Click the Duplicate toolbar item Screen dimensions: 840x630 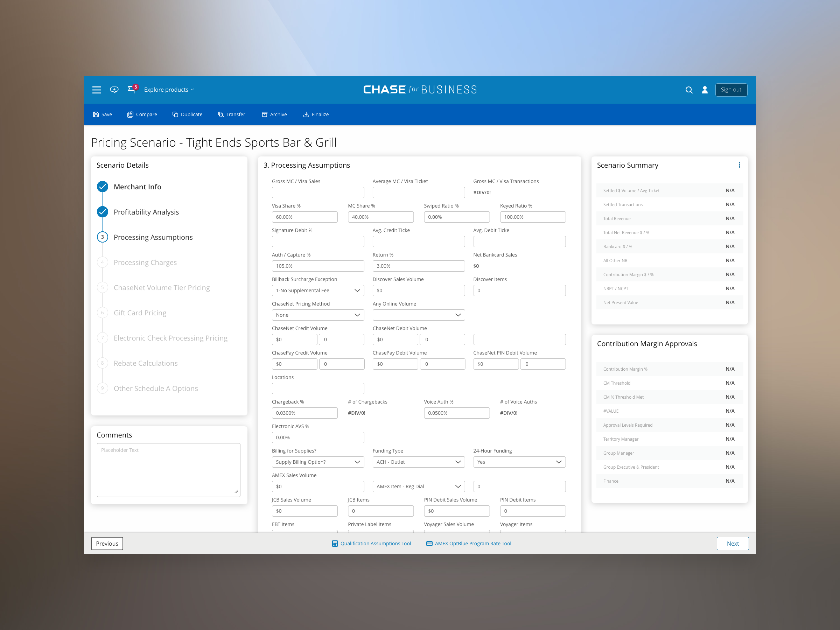pos(187,114)
